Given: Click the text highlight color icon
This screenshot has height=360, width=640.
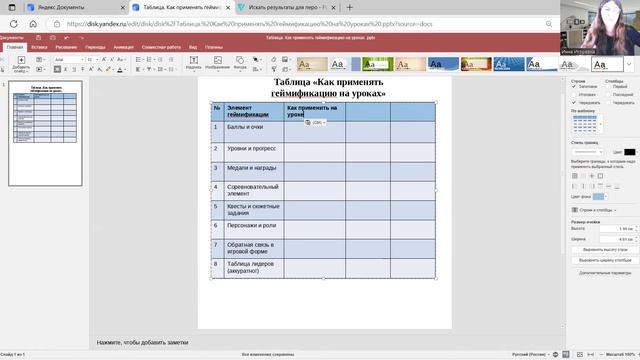Looking at the screenshot, I should pos(109,69).
